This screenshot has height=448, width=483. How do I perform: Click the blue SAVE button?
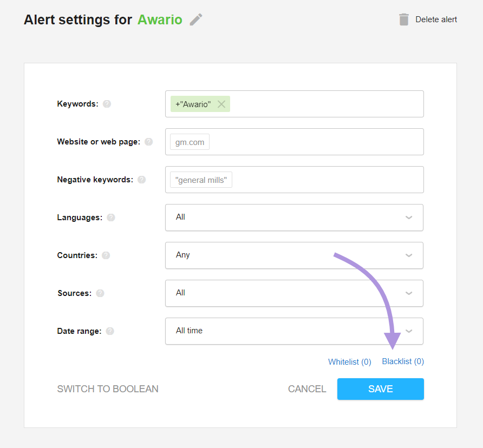coord(381,389)
